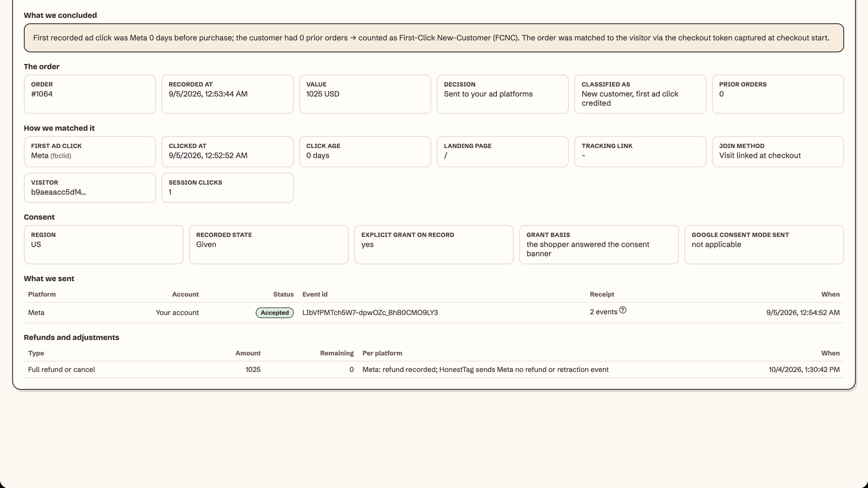Click the 'What we concluded' summary box
The width and height of the screenshot is (868, 488).
434,38
